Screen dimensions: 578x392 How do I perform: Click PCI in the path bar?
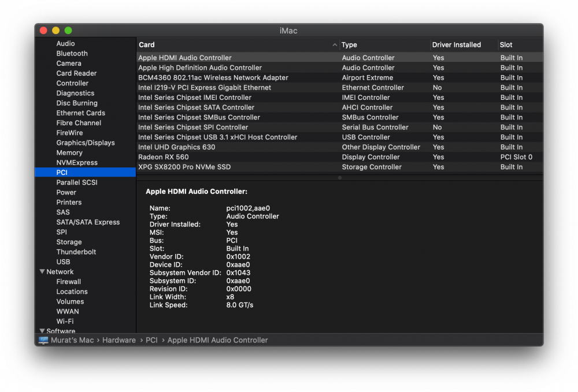tap(151, 340)
